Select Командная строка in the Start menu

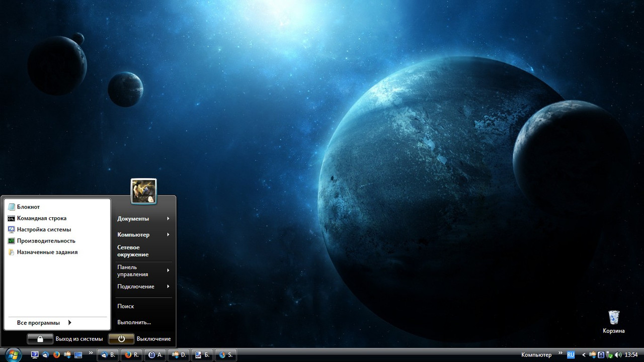point(41,218)
